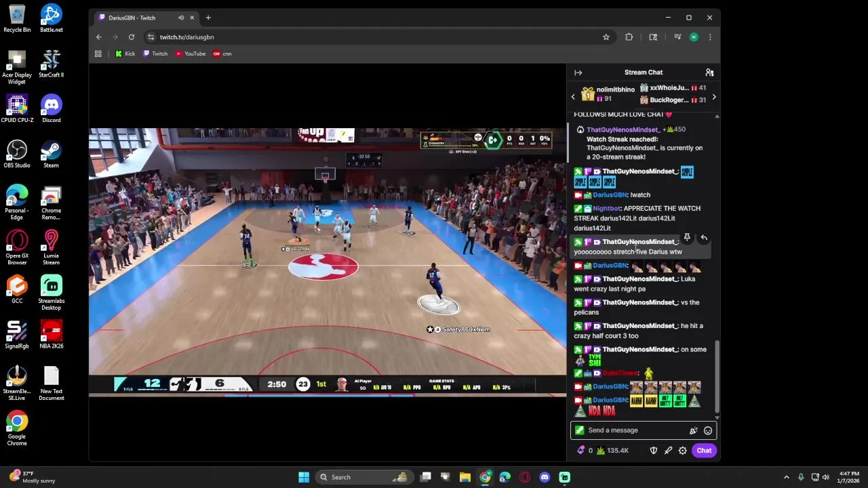
Task: Select the Streamlabs Desktop icon
Action: click(51, 293)
